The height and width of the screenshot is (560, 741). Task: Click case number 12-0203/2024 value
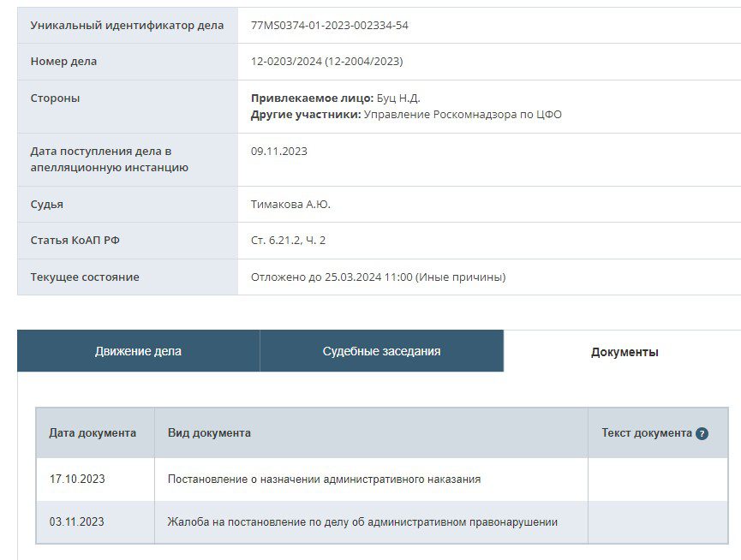click(x=326, y=62)
